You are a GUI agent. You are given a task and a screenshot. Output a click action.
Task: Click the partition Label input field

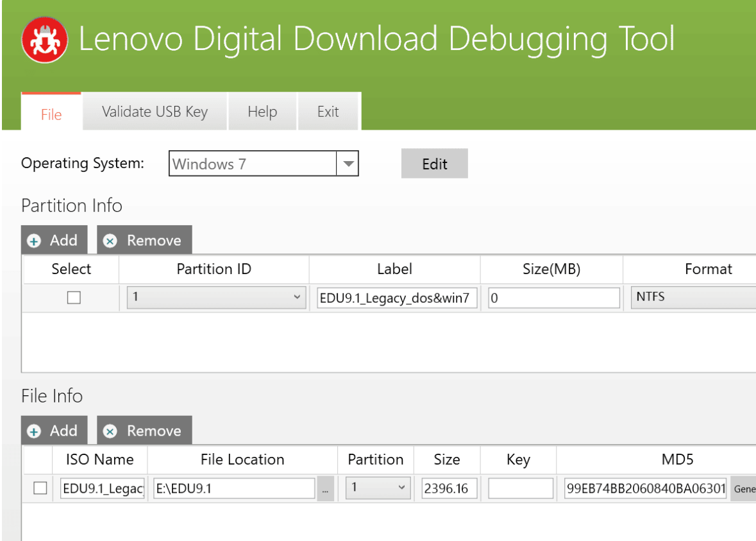click(397, 298)
